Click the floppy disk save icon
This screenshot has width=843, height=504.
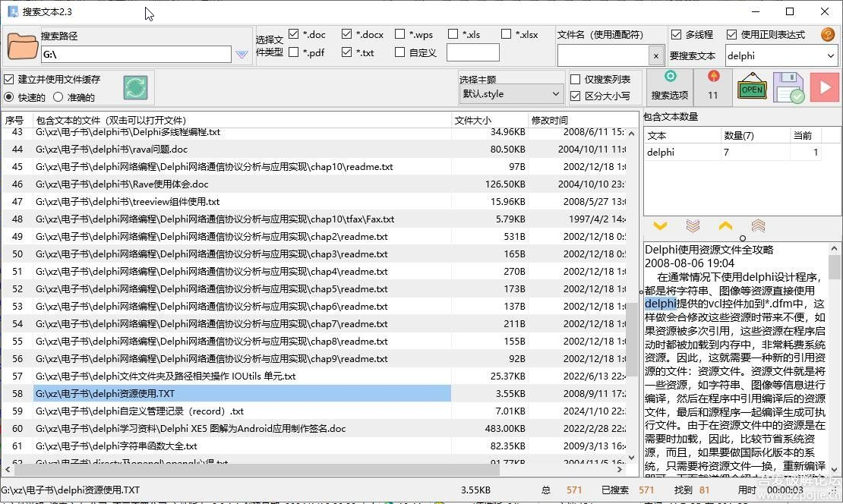[x=788, y=88]
